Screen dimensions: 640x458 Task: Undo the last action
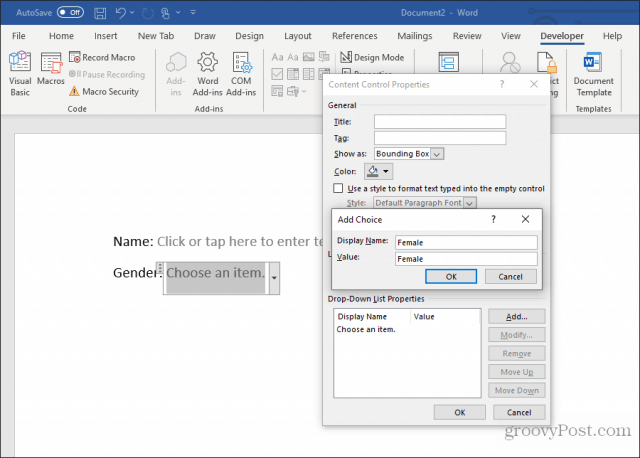pyautogui.click(x=120, y=13)
